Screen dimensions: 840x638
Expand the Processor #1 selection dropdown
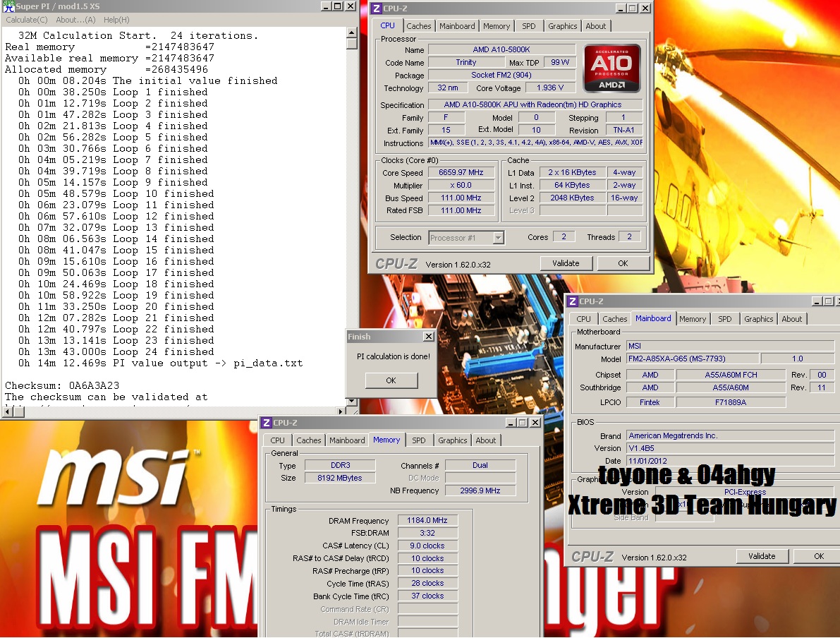(x=498, y=238)
